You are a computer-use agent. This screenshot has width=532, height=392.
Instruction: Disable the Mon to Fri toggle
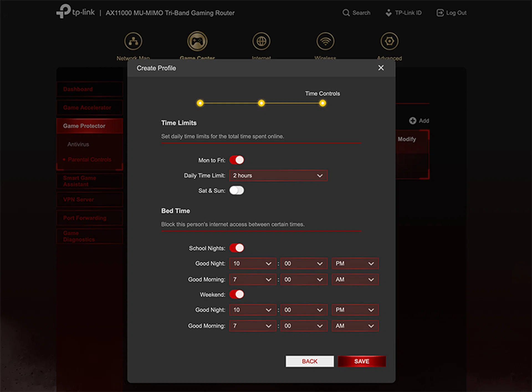pos(237,160)
